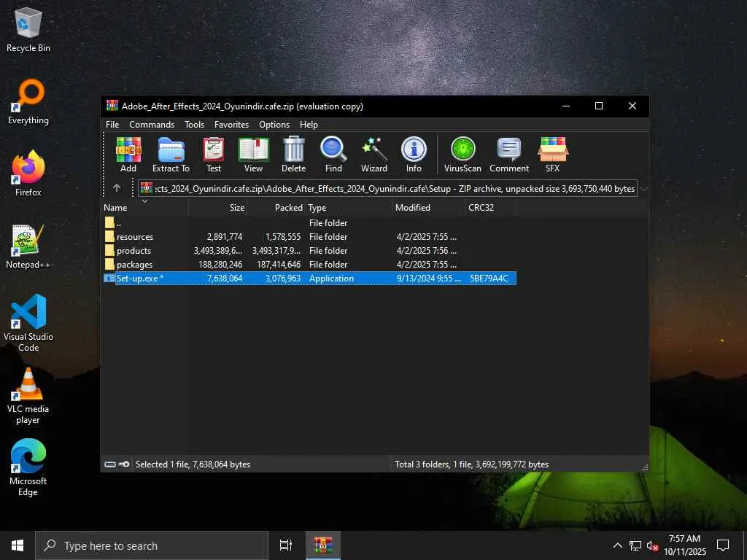Screen dimensions: 747x560
Task: Open the Options menu
Action: point(274,124)
